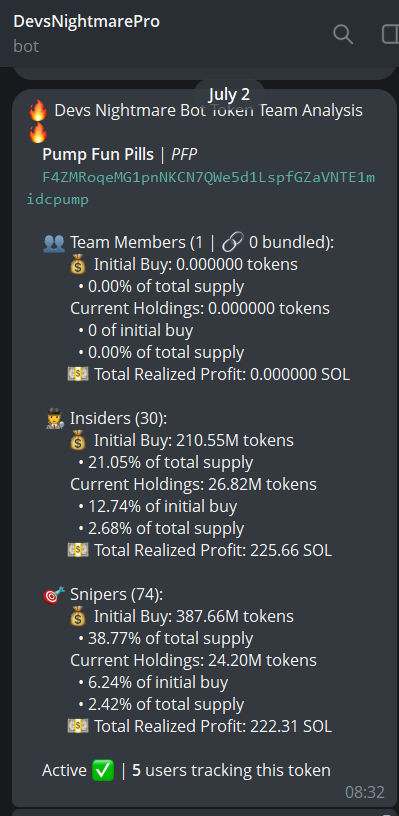Click the Pump Fun Pills token name
The image size is (399, 816).
(98, 155)
